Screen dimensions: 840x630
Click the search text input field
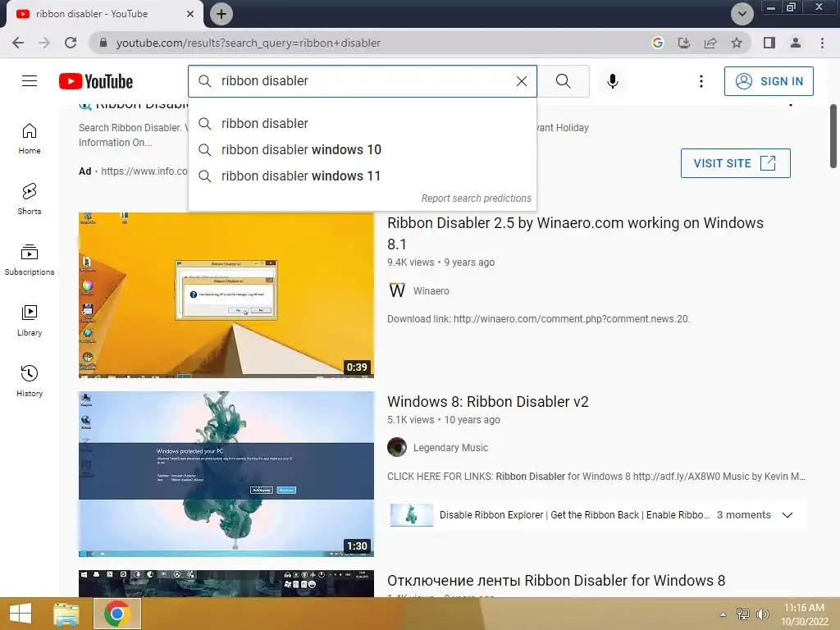[364, 81]
